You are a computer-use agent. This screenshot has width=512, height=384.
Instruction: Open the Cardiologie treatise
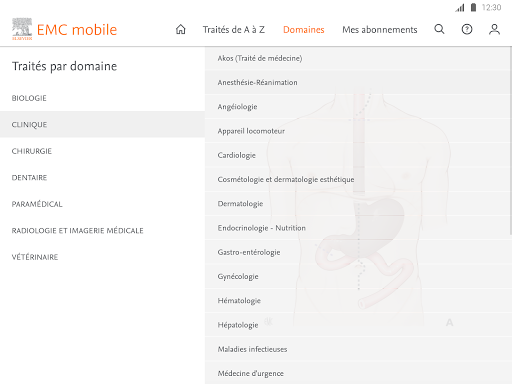pos(357,155)
